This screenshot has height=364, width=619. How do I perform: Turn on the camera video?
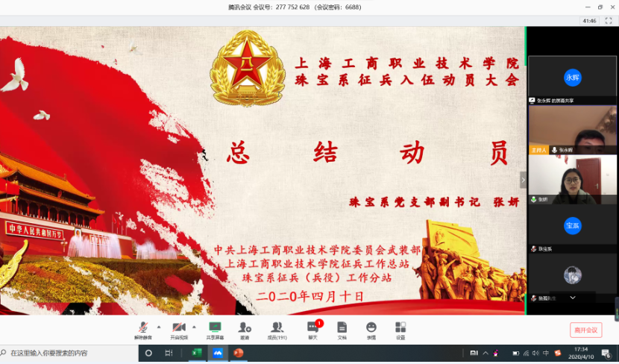[x=178, y=328]
